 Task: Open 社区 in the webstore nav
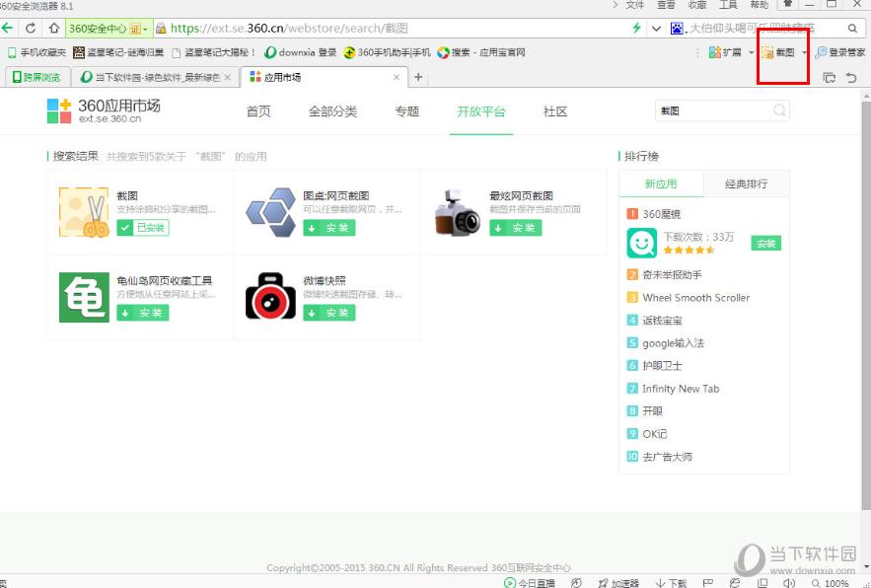[555, 111]
